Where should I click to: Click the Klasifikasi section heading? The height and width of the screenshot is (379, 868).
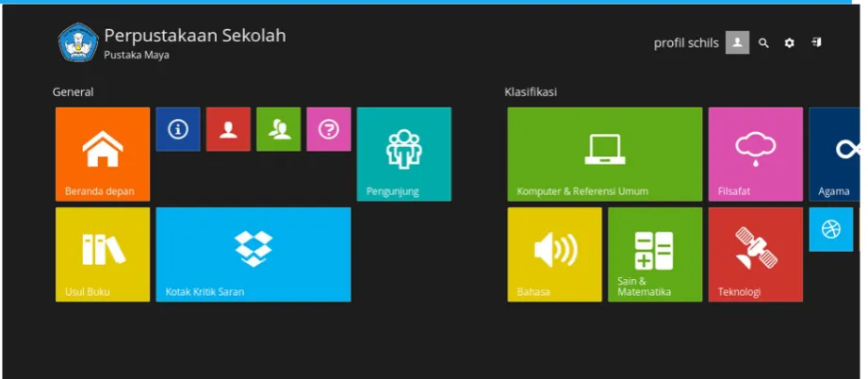click(531, 92)
